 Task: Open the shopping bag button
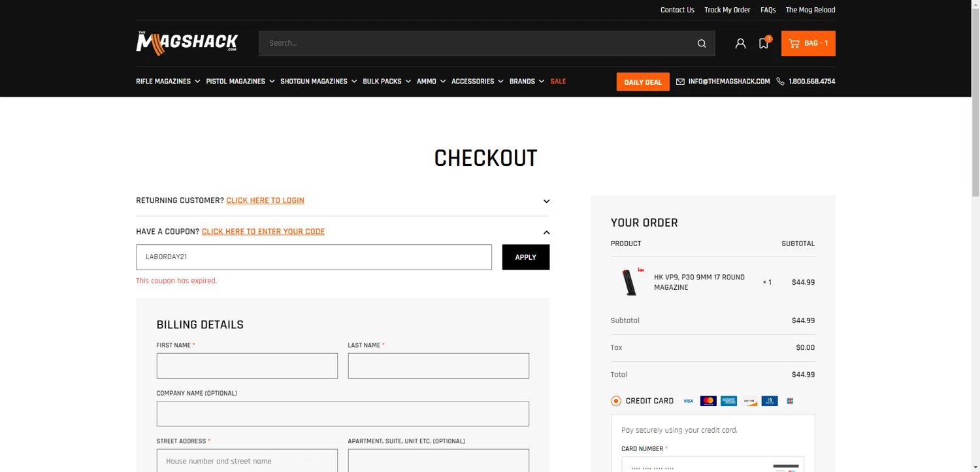coord(808,44)
